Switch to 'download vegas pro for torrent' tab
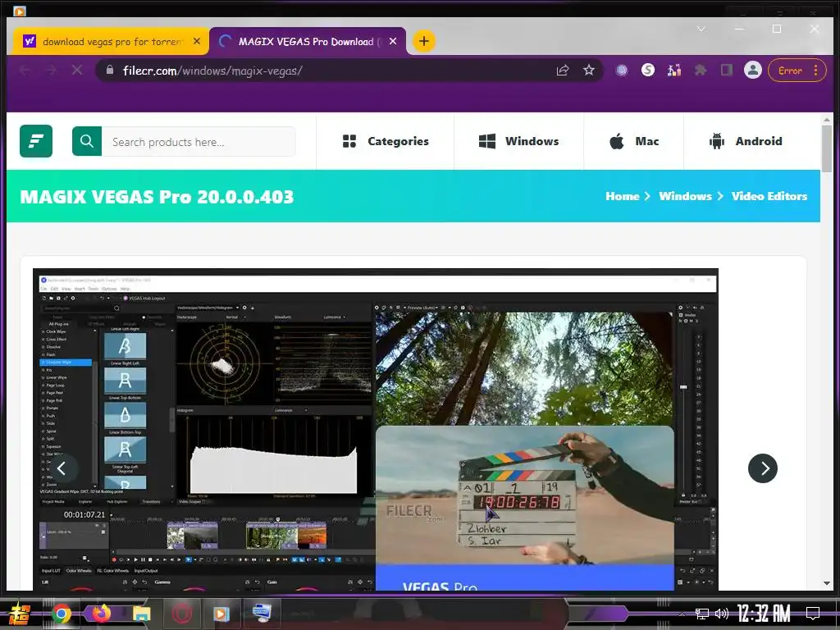 click(x=112, y=41)
